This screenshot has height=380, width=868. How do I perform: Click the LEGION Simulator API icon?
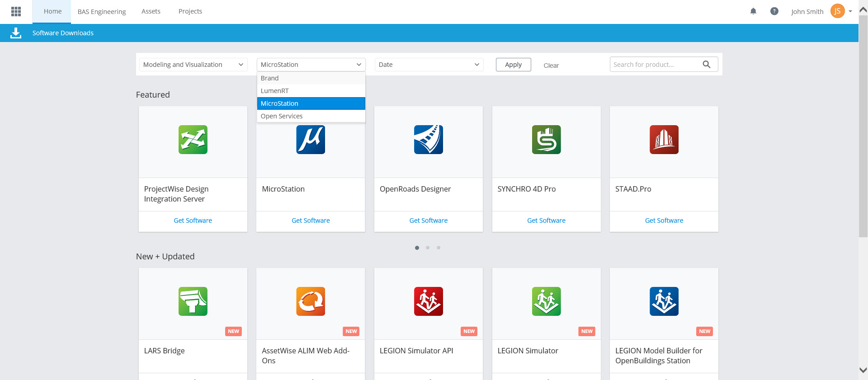(429, 301)
